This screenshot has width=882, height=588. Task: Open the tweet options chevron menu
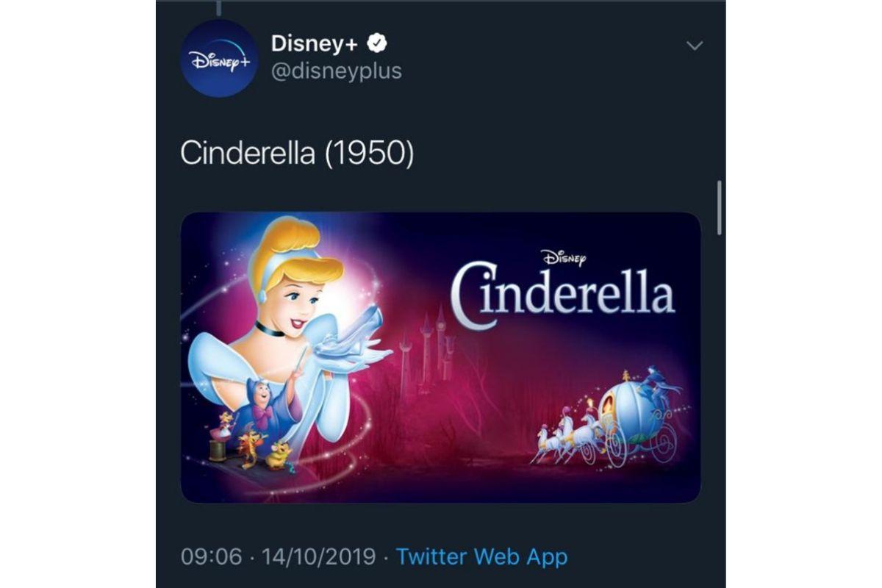point(694,46)
